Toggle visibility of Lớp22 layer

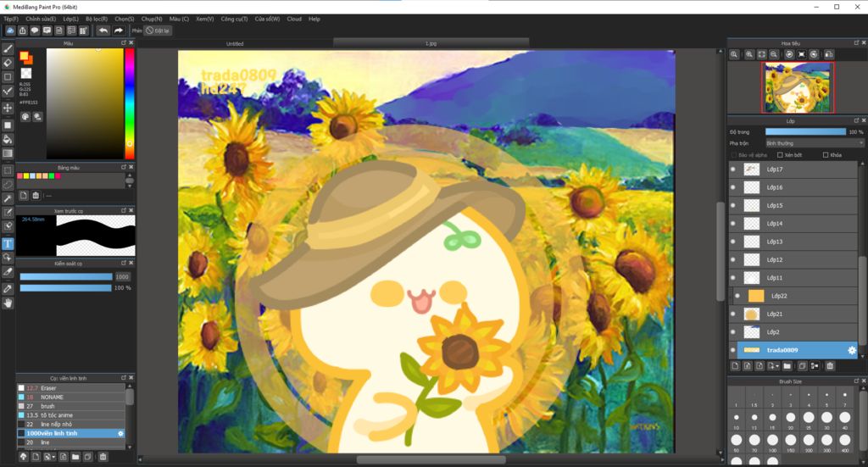click(x=737, y=296)
